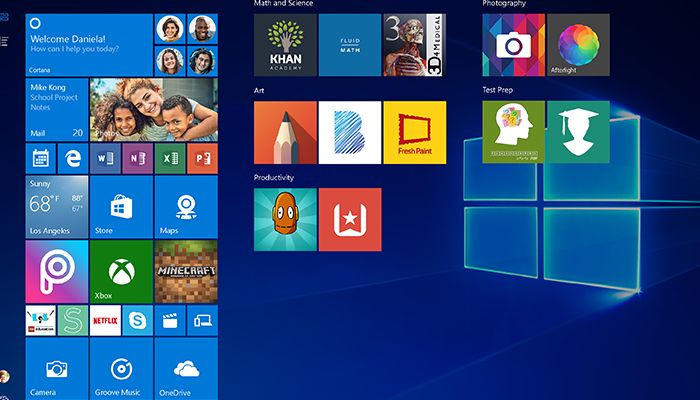Image resolution: width=700 pixels, height=400 pixels.
Task: Open the bald man's contact tile
Action: (202, 29)
